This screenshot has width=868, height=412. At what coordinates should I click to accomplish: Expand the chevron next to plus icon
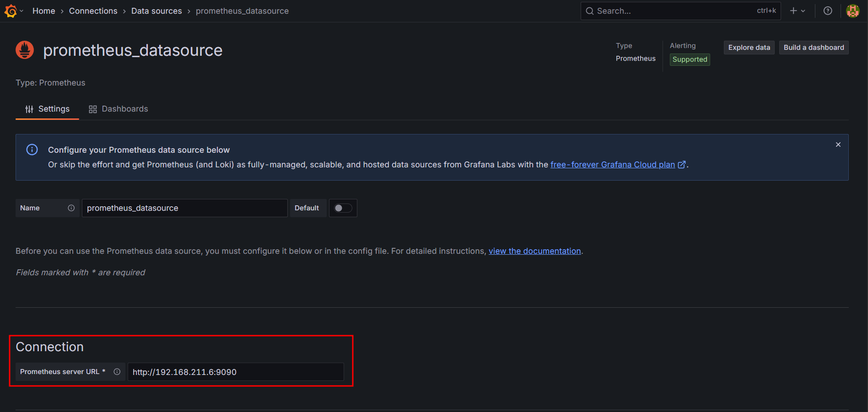pyautogui.click(x=803, y=11)
